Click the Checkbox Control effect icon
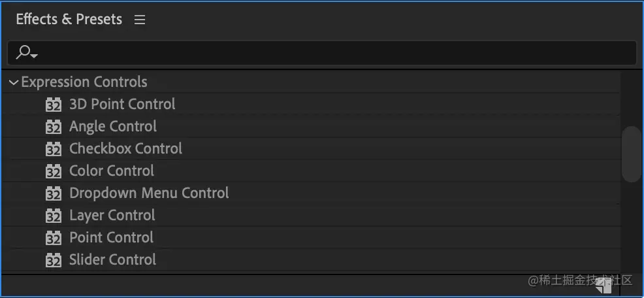 [x=54, y=149]
